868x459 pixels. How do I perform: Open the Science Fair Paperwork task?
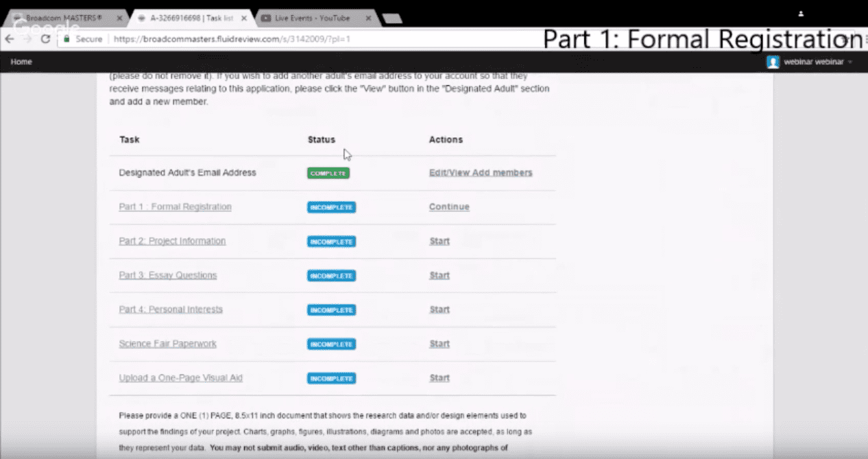[167, 344]
